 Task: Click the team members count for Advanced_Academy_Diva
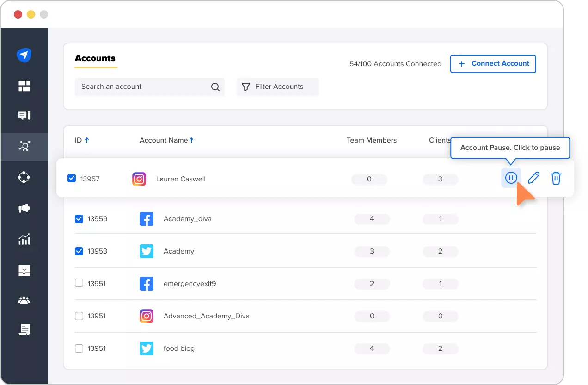coord(372,316)
